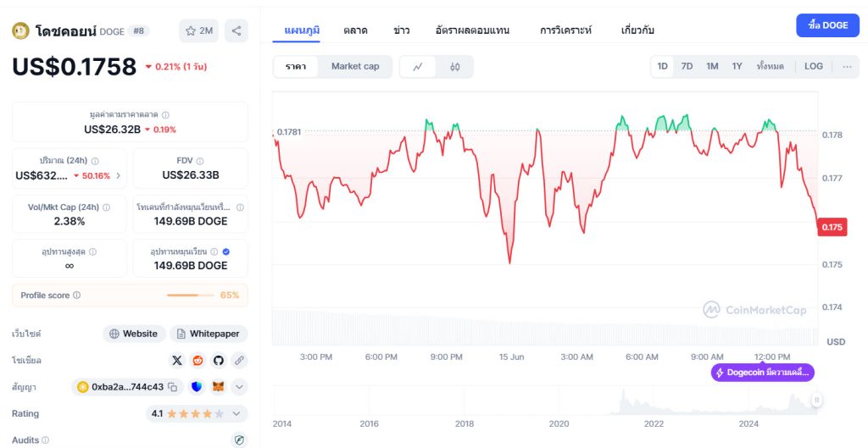Click the chain link social icon
The width and height of the screenshot is (868, 448).
point(239,361)
